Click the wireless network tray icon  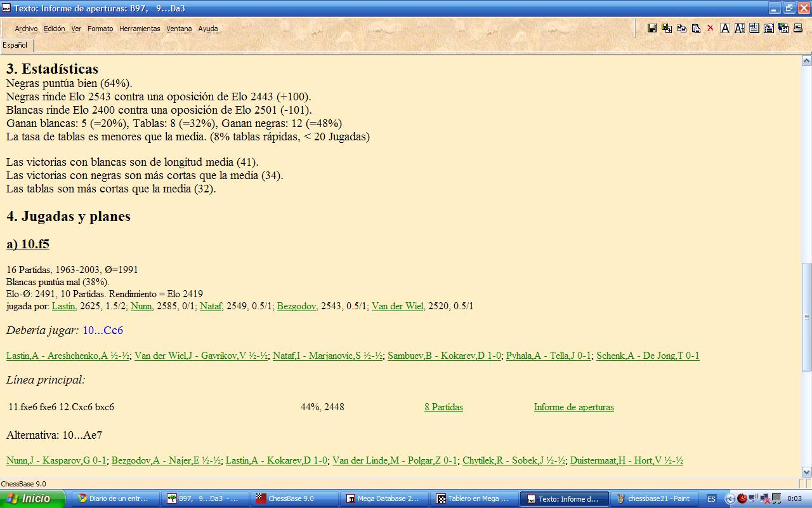point(753,498)
